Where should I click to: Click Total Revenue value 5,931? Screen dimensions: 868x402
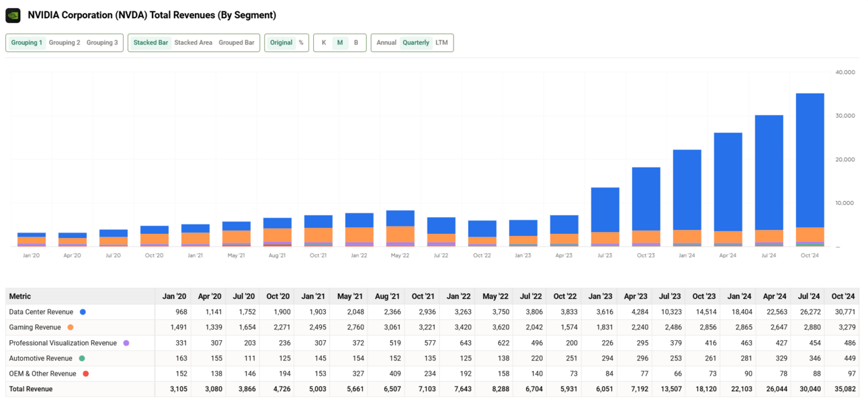pos(566,389)
